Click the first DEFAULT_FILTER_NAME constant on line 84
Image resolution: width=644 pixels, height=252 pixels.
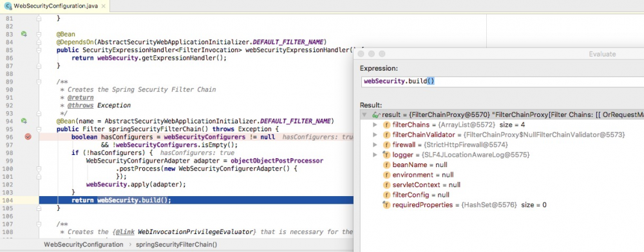[x=289, y=42]
